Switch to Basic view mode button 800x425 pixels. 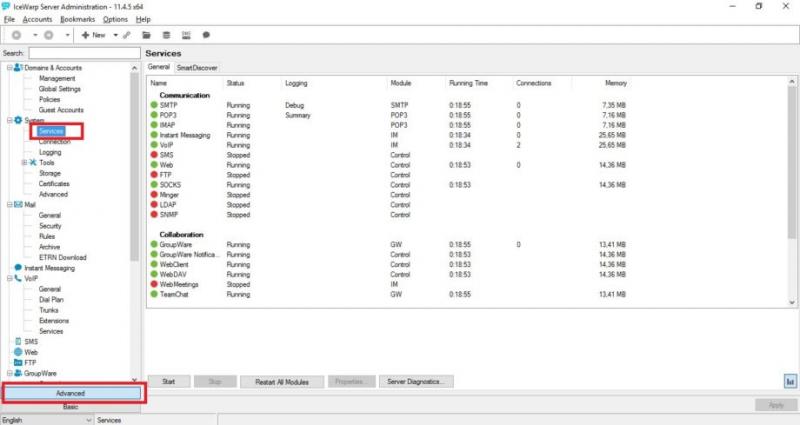pos(71,407)
